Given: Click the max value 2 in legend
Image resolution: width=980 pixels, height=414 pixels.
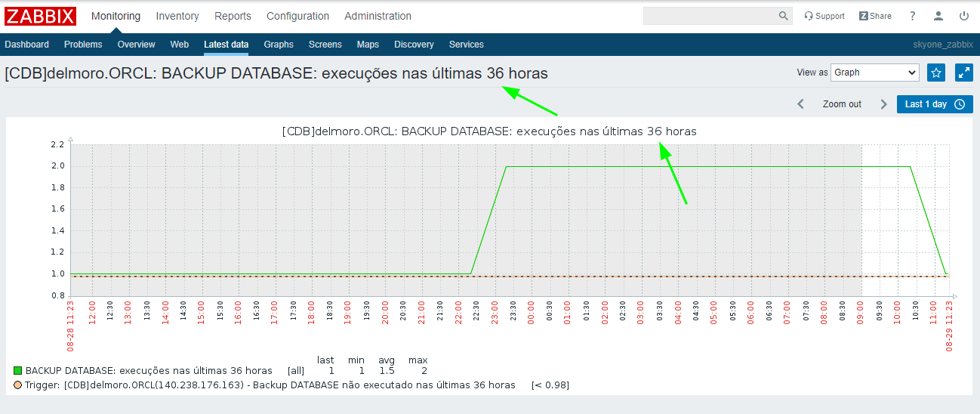Looking at the screenshot, I should point(424,371).
